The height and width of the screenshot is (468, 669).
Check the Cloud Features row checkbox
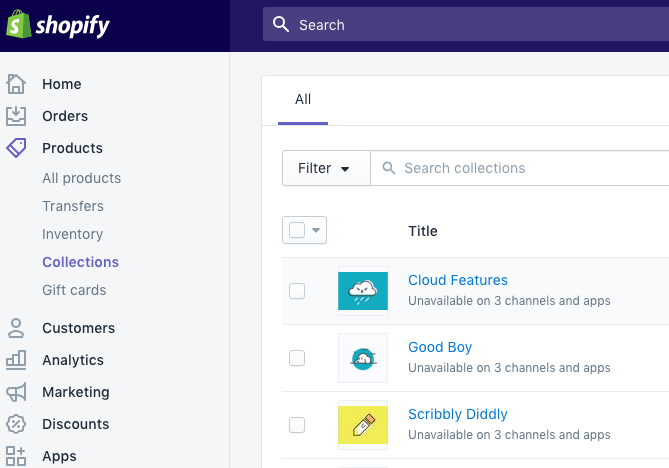coord(297,291)
